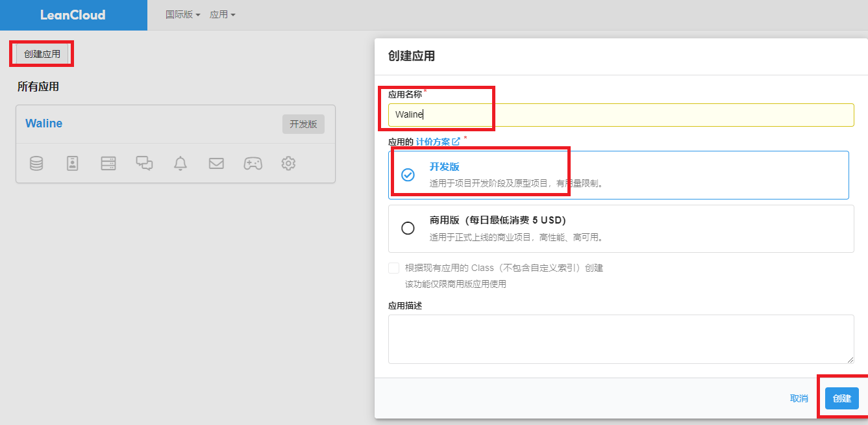Viewport: 868px width, 425px height.
Task: Select the 商用版 pricing plan radio button
Action: (408, 228)
